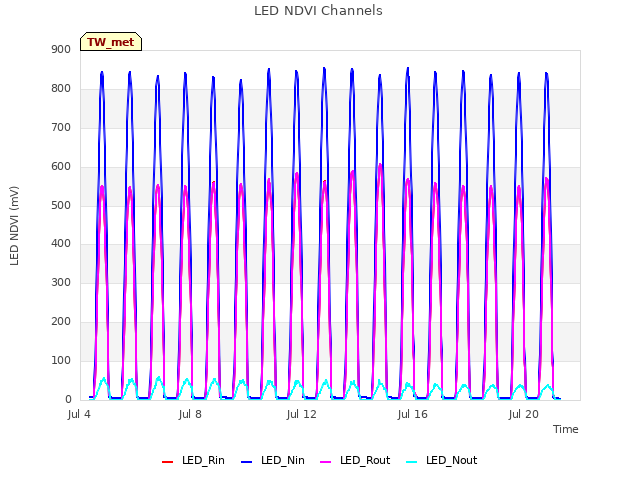
Task: Click the 900 y-axis tick label
Action: coord(61,50)
